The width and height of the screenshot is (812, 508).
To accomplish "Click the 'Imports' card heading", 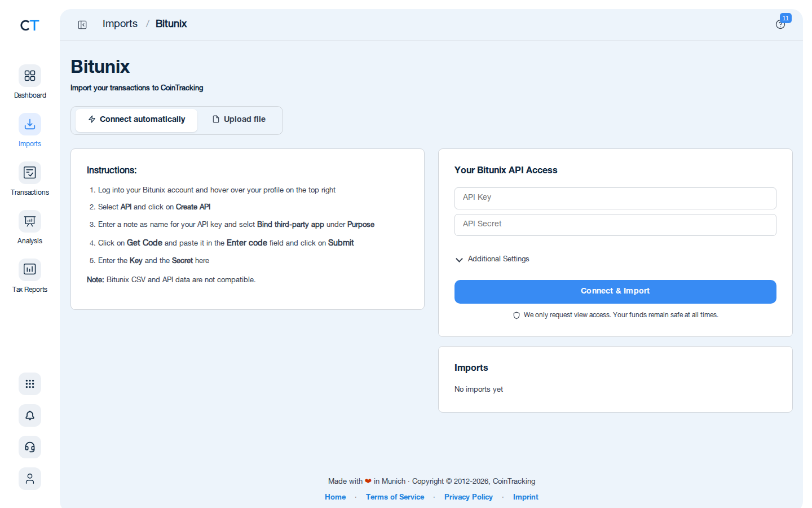I will 471,367.
